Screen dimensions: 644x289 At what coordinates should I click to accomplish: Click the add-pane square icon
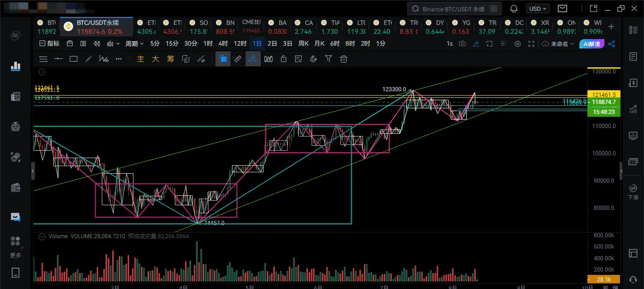click(x=490, y=43)
